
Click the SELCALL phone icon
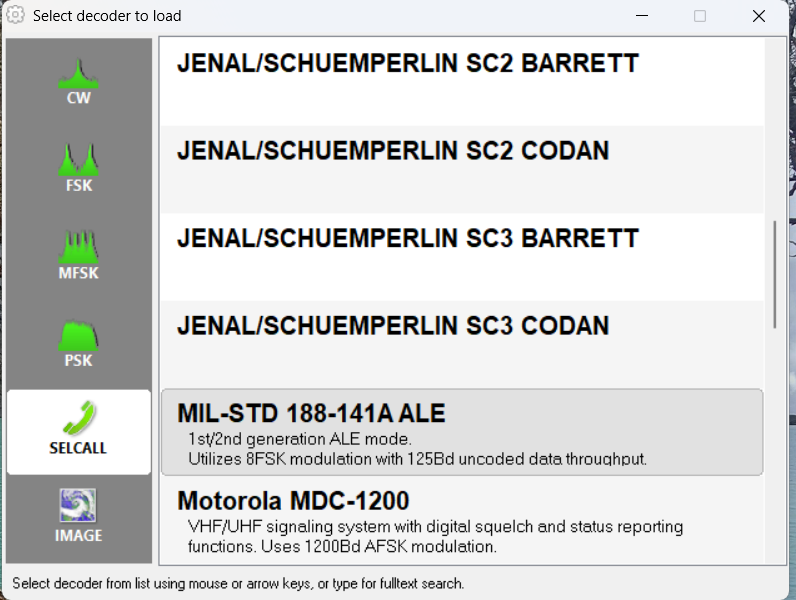(x=78, y=417)
